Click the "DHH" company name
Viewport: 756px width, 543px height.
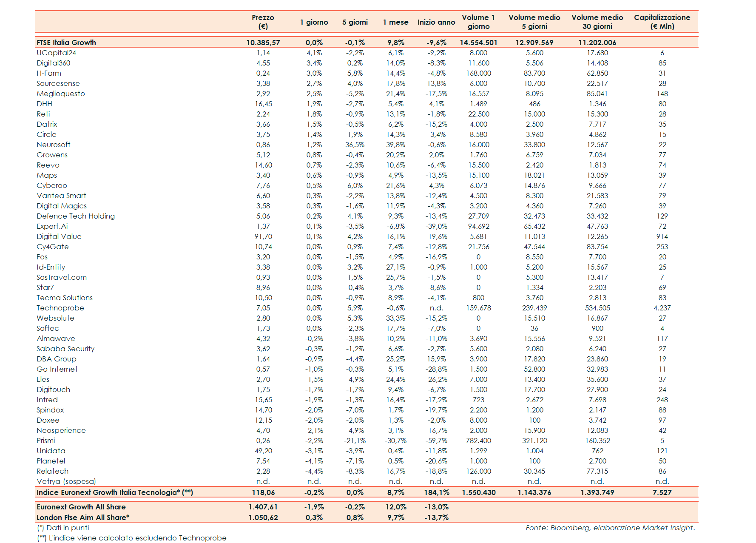pyautogui.click(x=44, y=104)
